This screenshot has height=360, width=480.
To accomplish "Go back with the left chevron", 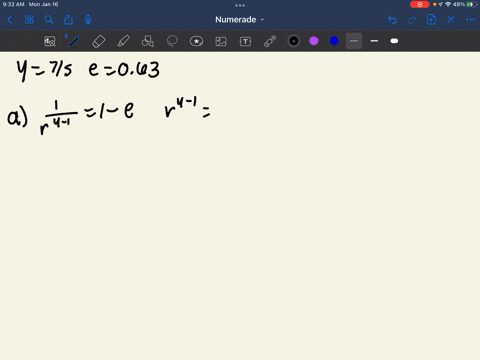I will pyautogui.click(x=9, y=20).
